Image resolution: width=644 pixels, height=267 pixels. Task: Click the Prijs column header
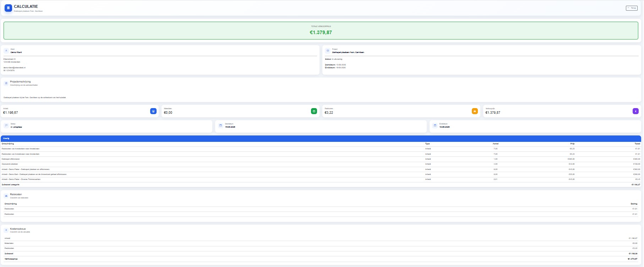pos(572,144)
